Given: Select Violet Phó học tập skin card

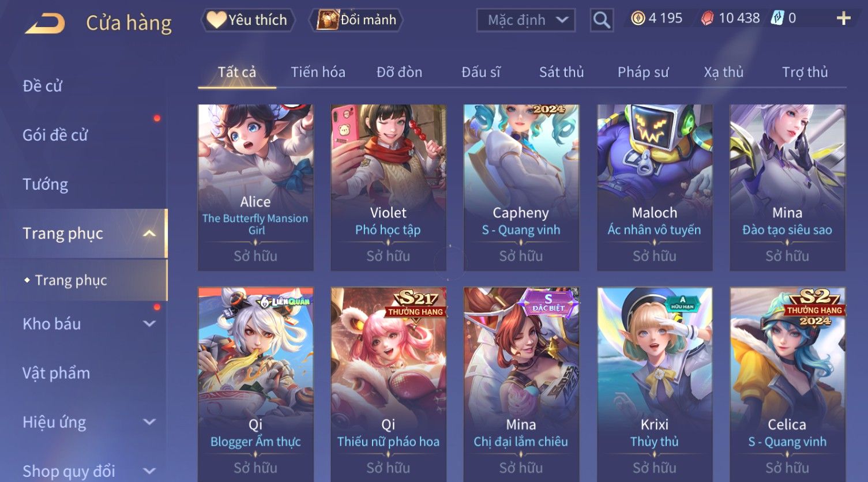Looking at the screenshot, I should click(x=388, y=187).
